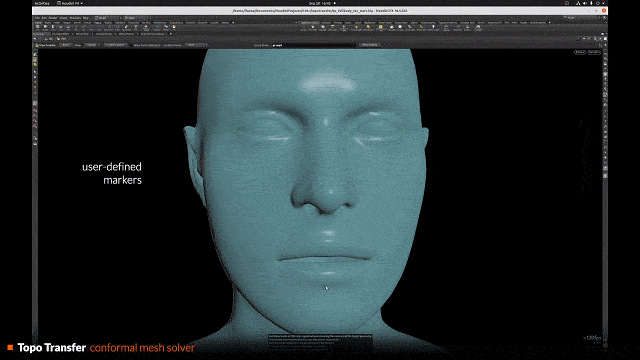640x360 pixels.
Task: Open the Persp viewport dropdown
Action: click(580, 52)
